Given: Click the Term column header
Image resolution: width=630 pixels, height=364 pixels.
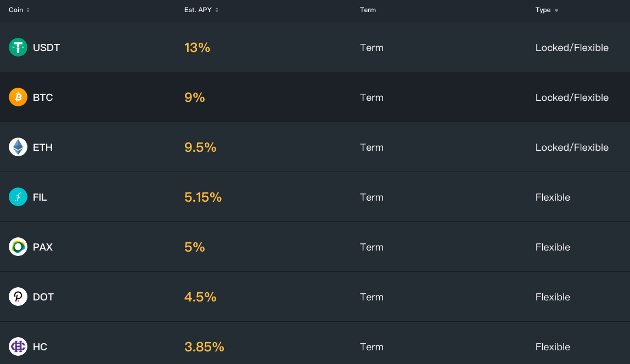Looking at the screenshot, I should click(x=368, y=10).
